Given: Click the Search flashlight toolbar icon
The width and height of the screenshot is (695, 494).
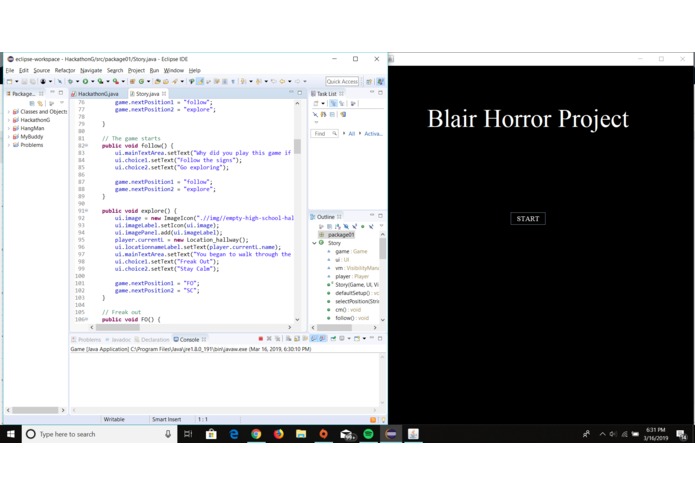Looking at the screenshot, I should click(x=175, y=82).
